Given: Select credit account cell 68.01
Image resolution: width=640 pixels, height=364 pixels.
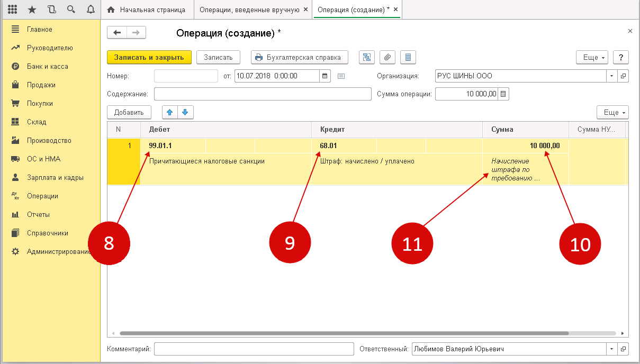Looking at the screenshot, I should tap(344, 145).
